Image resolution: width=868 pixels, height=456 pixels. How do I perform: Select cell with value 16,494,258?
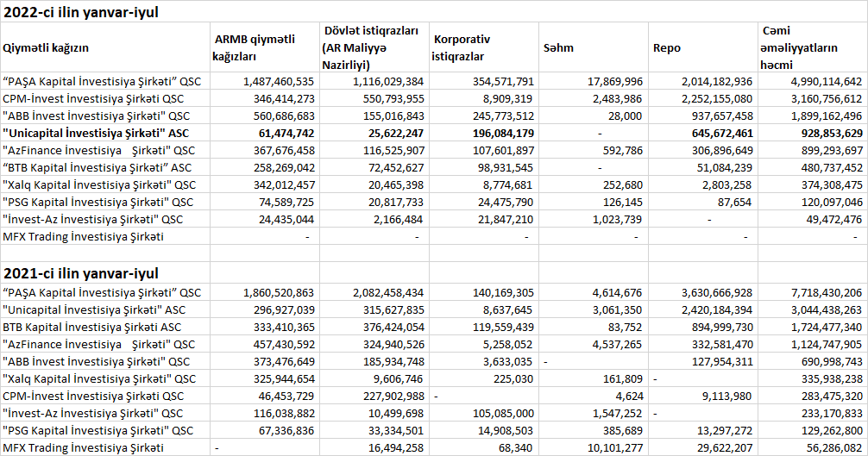coord(374,447)
